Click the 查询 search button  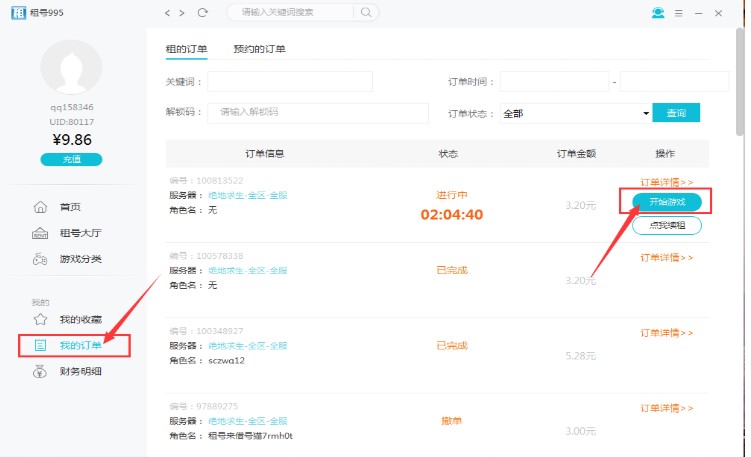click(x=676, y=113)
